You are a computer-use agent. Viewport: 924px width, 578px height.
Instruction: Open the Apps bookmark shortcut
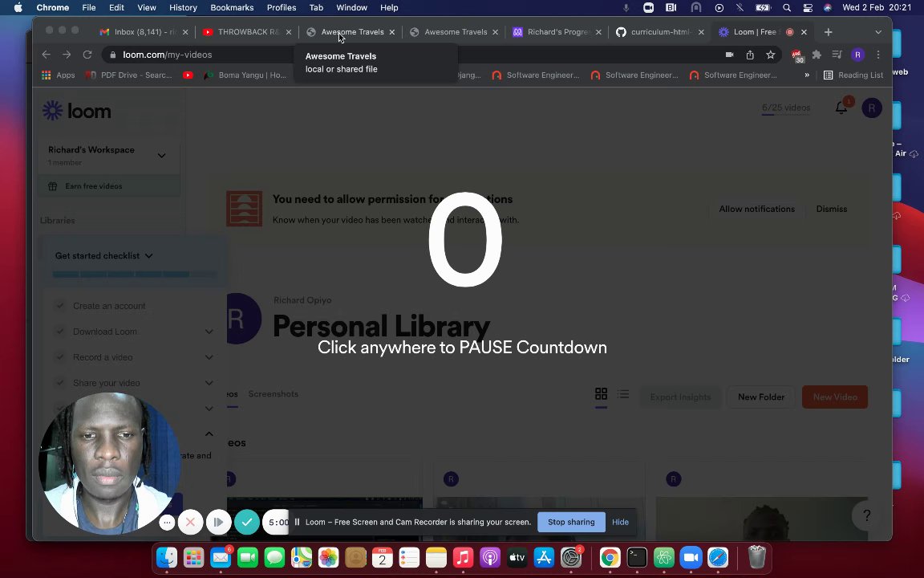click(59, 75)
